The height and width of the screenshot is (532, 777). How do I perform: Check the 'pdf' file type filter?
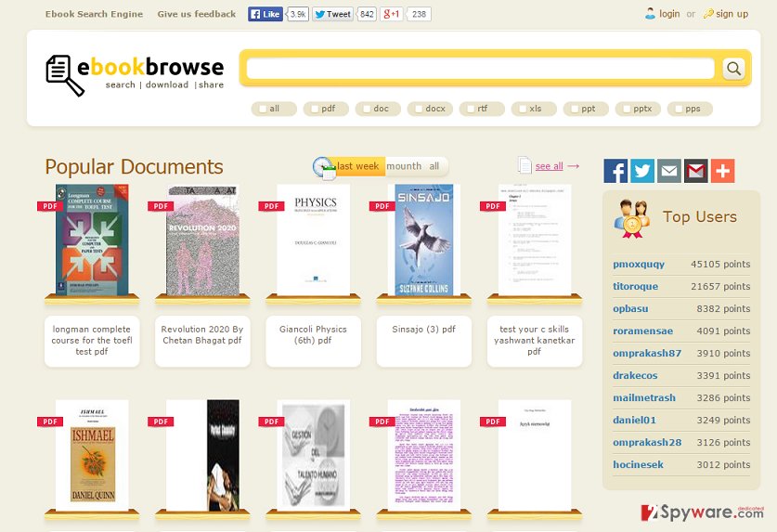315,109
